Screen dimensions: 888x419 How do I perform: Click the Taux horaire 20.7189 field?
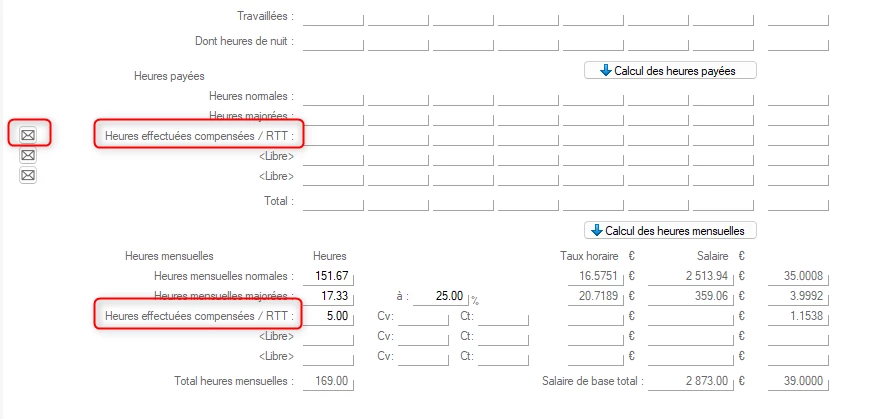[x=596, y=296]
